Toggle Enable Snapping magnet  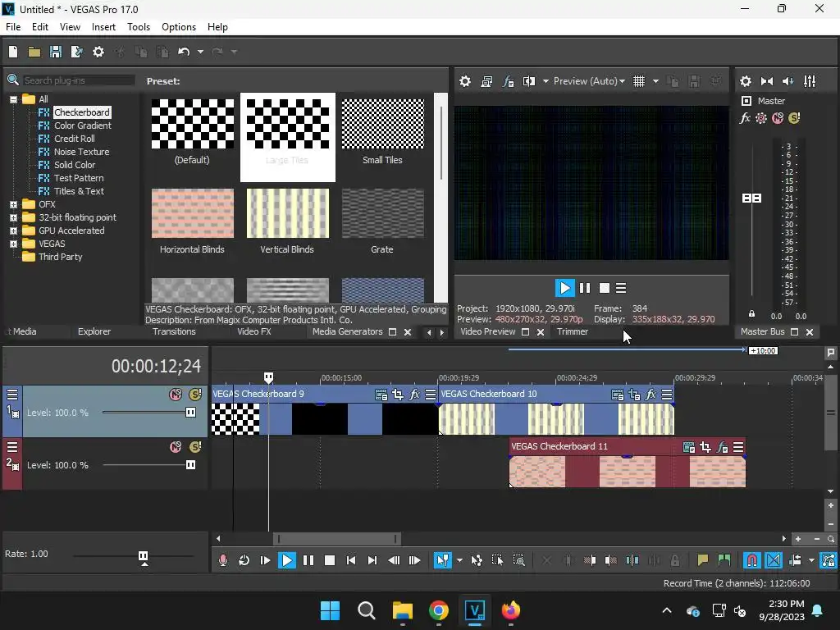tap(752, 560)
